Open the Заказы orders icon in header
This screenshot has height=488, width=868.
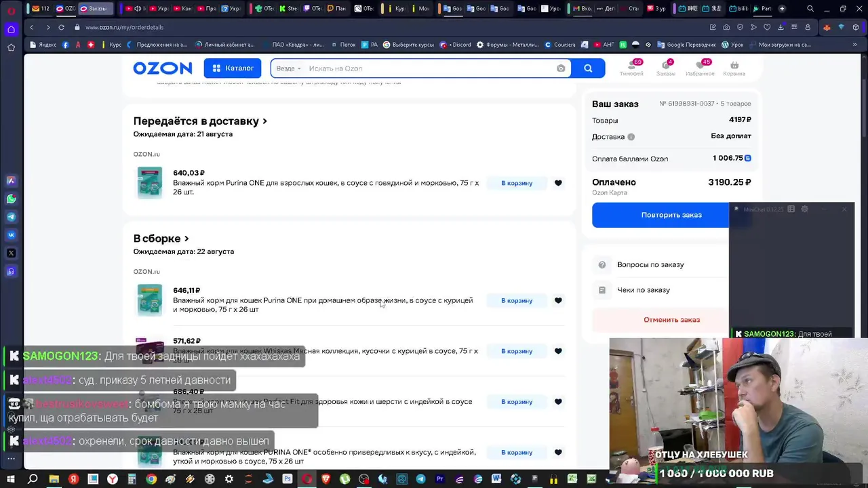coord(665,68)
